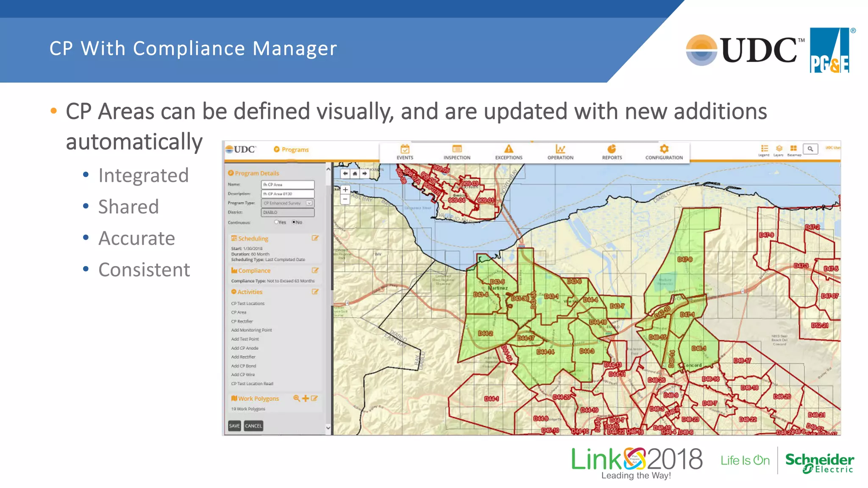Click the program Name field

(x=288, y=185)
